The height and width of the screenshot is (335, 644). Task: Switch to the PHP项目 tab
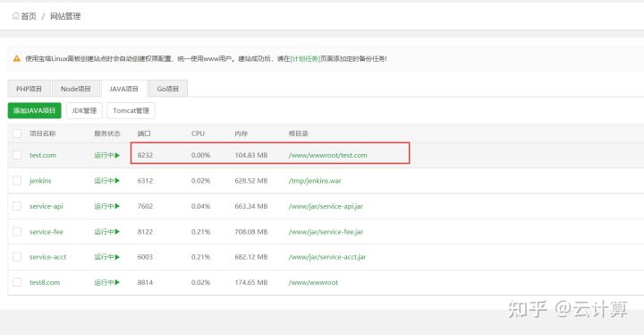[30, 89]
